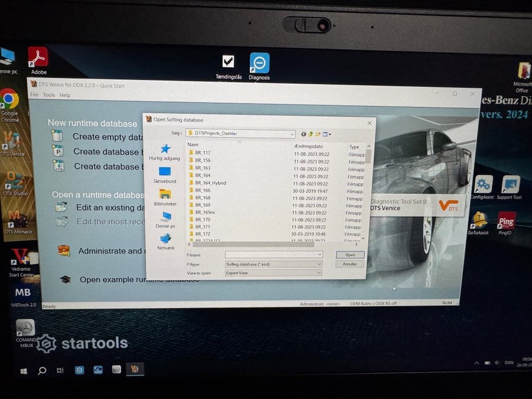
Task: Navigate back with the back arrow icon
Action: 303,134
